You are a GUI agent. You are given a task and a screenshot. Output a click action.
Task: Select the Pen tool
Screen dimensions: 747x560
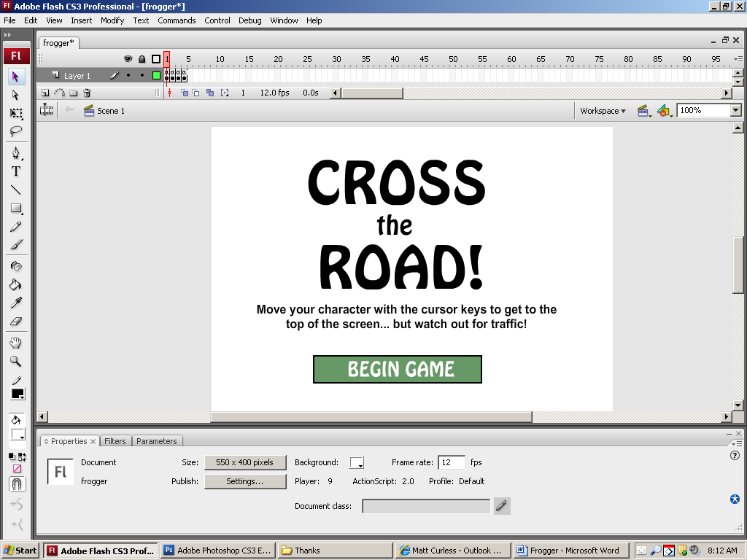click(x=15, y=153)
